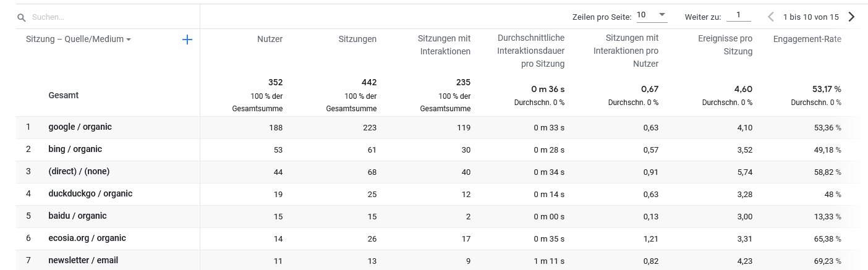Viewport: 868px width, 270px height.
Task: Add a dimension with the blue plus icon
Action: (x=187, y=40)
